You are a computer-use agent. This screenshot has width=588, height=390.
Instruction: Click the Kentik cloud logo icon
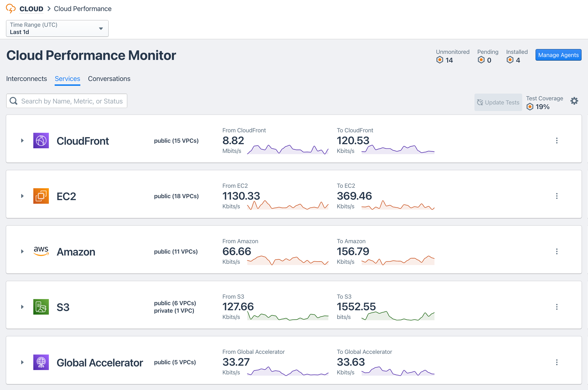pyautogui.click(x=11, y=9)
